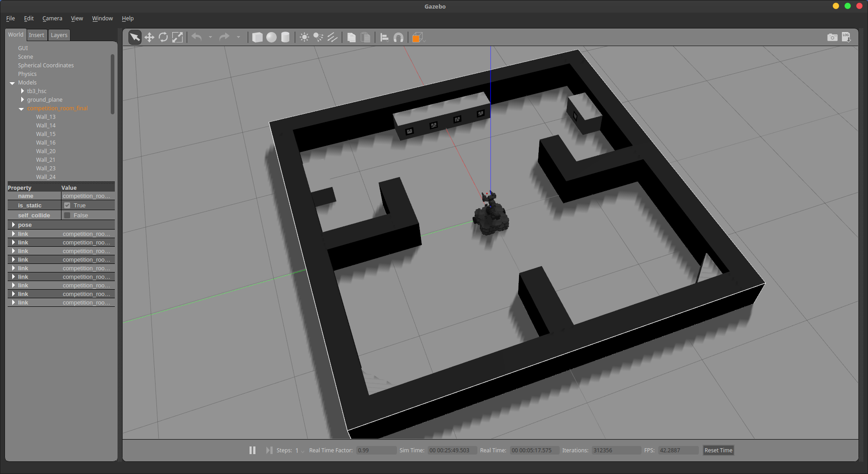Open the align tool

(384, 38)
